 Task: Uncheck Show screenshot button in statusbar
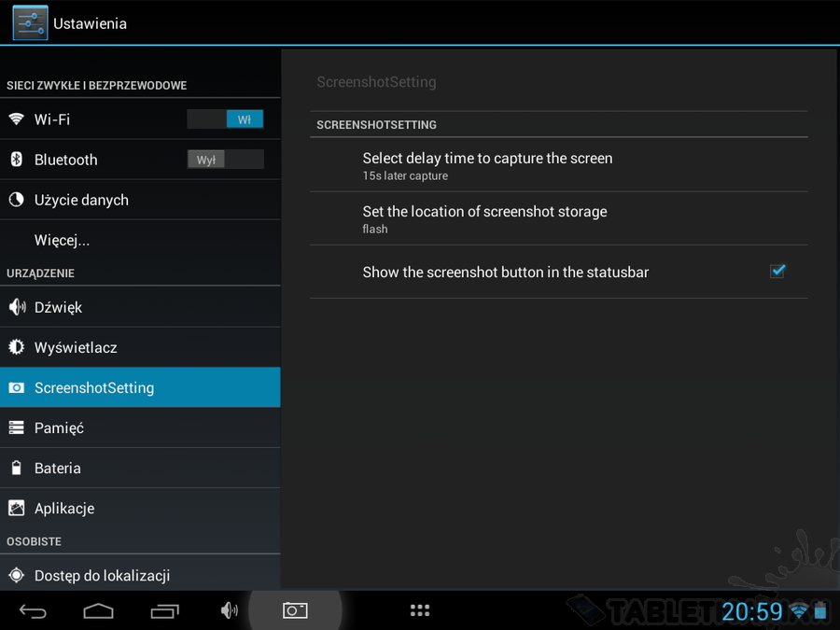777,272
